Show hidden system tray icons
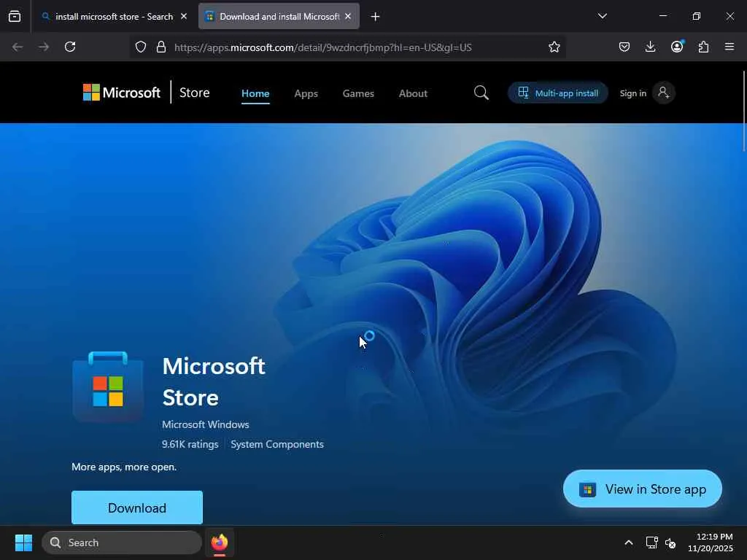 [629, 542]
